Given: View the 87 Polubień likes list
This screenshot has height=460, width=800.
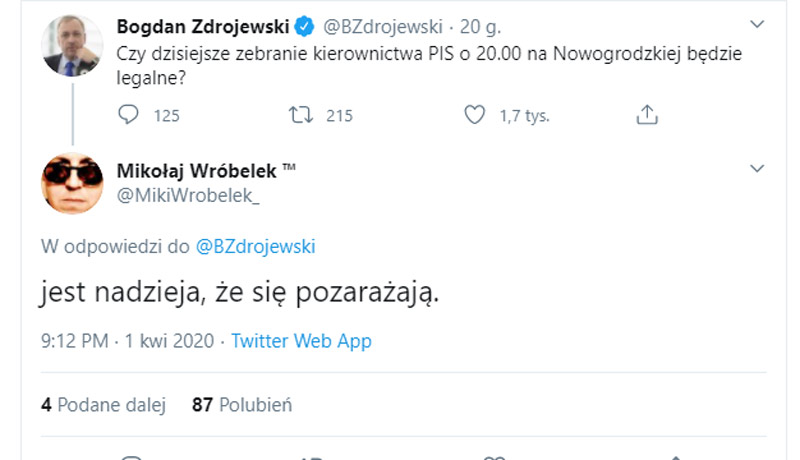Looking at the screenshot, I should [241, 404].
